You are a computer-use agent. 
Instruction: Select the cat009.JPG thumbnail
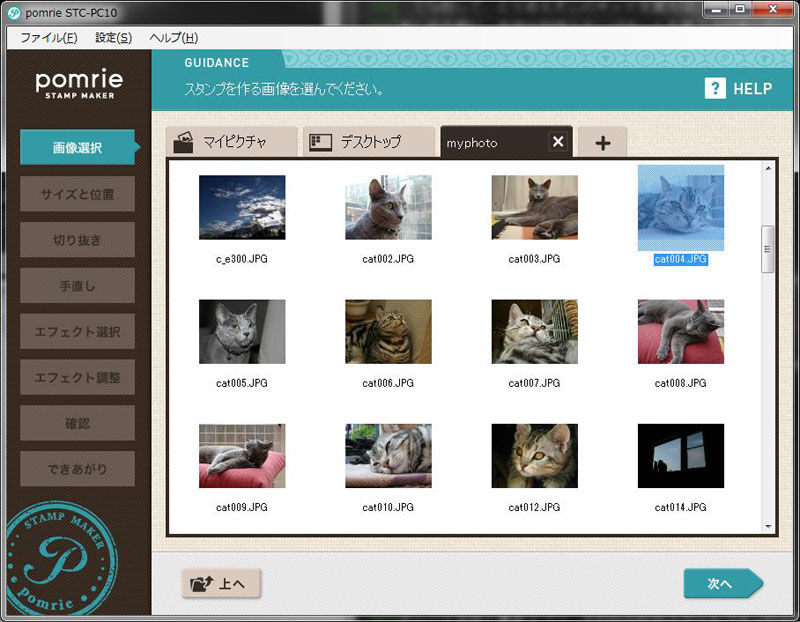(242, 456)
